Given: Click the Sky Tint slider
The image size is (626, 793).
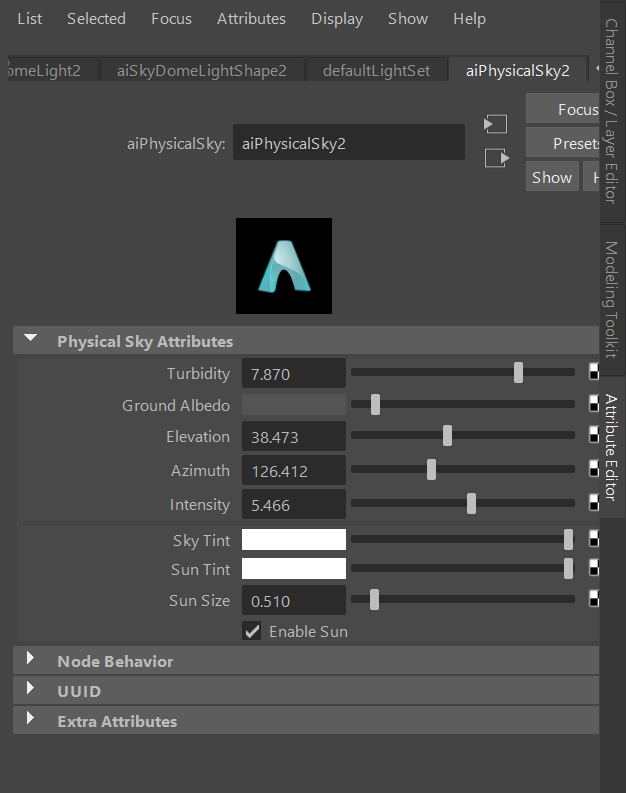Looking at the screenshot, I should tap(463, 540).
